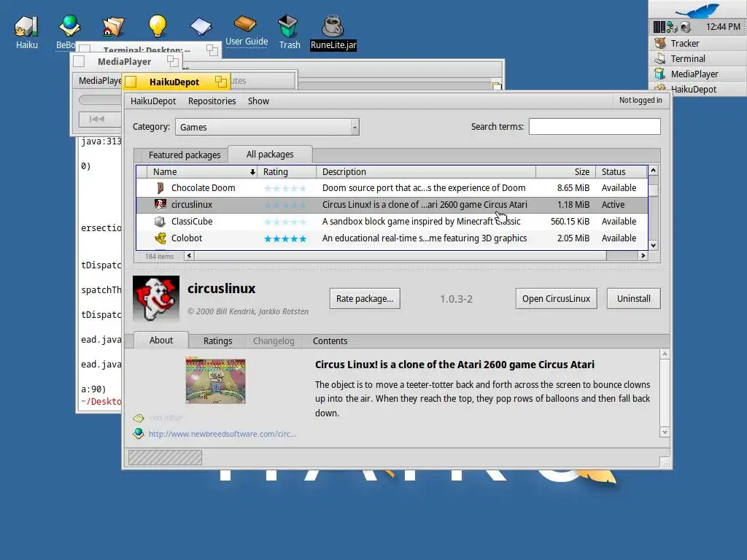Click the volume control tray icon
This screenshot has height=560, width=747.
(x=686, y=27)
